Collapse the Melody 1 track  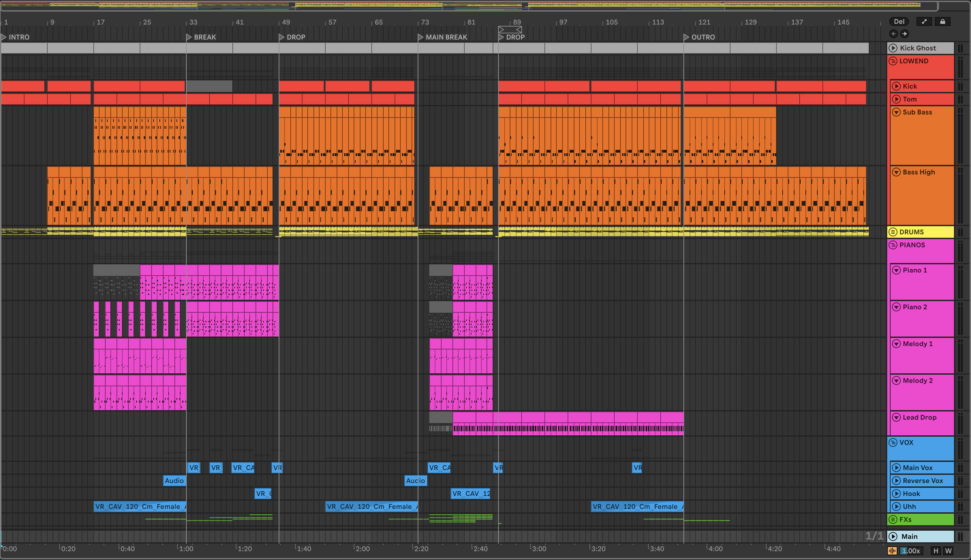point(896,344)
